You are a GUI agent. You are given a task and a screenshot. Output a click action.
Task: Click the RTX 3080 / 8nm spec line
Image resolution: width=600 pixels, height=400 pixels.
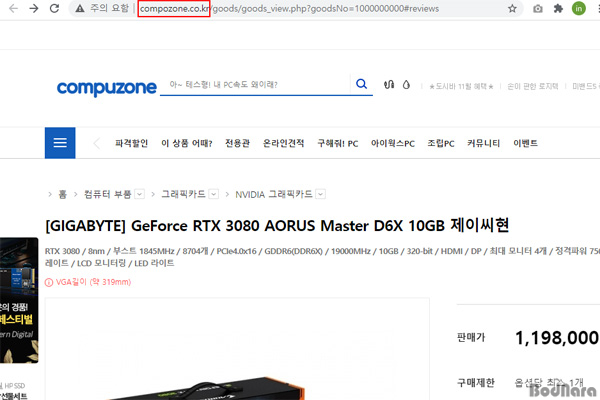point(322,251)
